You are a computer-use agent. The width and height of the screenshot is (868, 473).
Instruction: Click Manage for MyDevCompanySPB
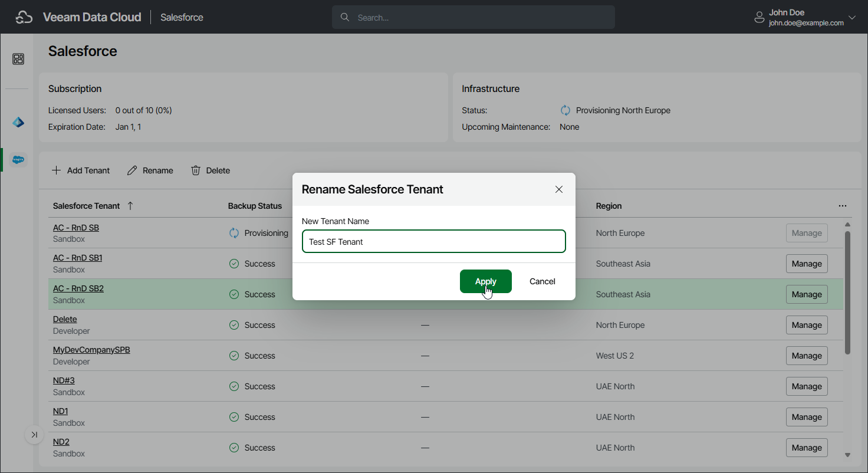(807, 356)
